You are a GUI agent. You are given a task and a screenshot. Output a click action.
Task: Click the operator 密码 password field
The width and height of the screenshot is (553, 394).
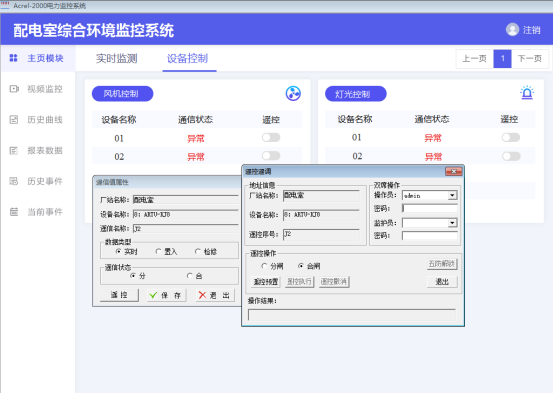tap(430, 208)
